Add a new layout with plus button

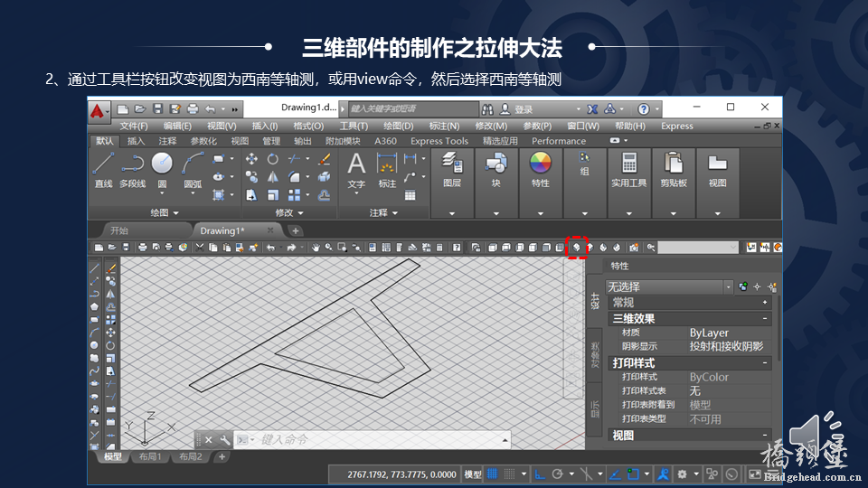[222, 456]
